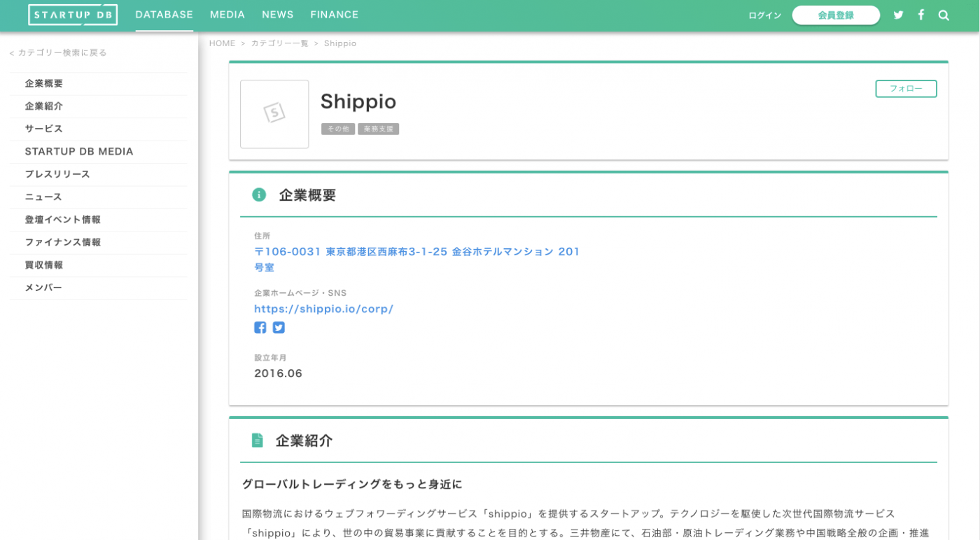Click the 2016.06 founding date value
The image size is (980, 540).
(278, 374)
